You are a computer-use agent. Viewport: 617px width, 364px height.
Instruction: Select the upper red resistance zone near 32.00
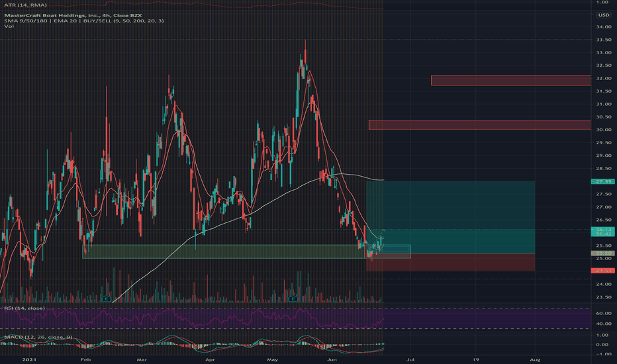511,80
